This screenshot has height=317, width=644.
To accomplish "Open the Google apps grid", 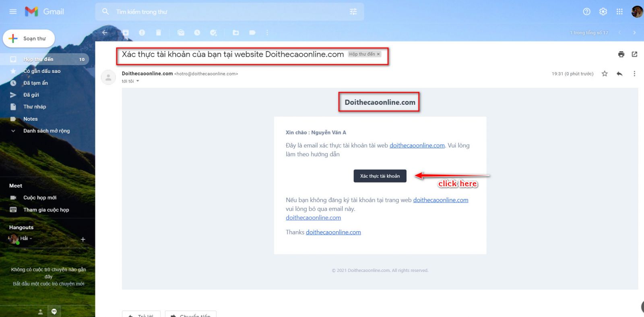I will click(x=619, y=12).
